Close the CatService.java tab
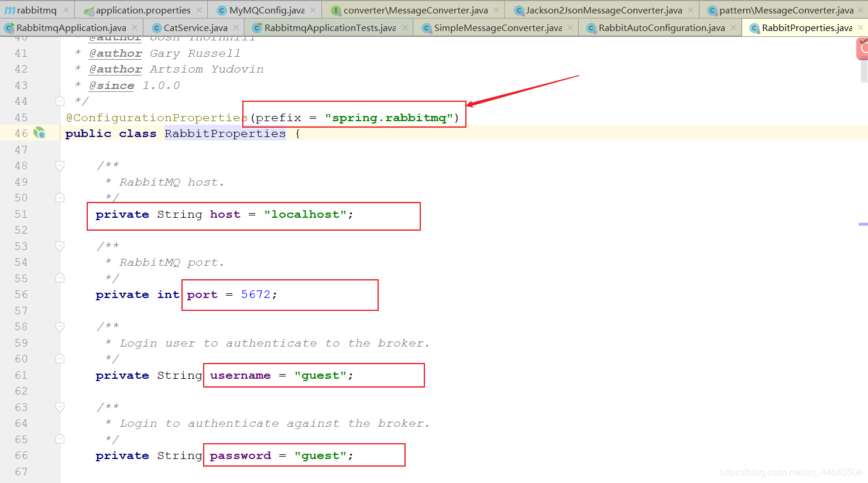Screen dimensions: 868x483 [x=236, y=28]
